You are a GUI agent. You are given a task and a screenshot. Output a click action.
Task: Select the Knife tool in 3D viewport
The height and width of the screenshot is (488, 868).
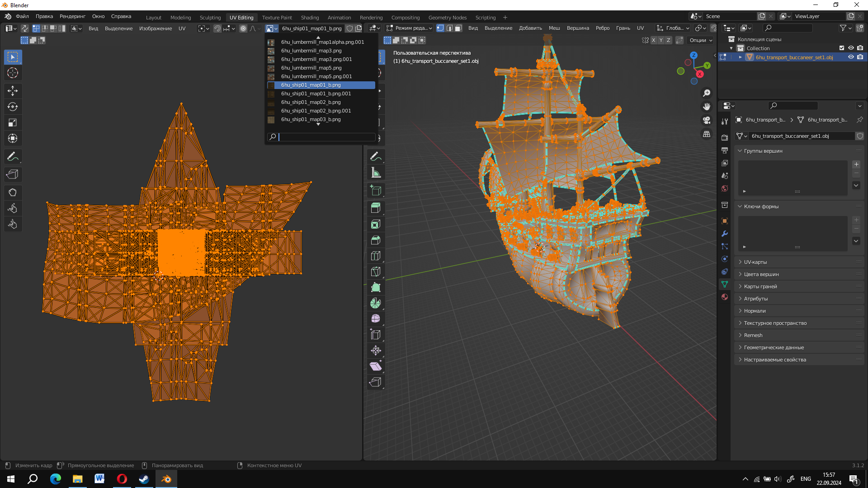click(x=376, y=272)
